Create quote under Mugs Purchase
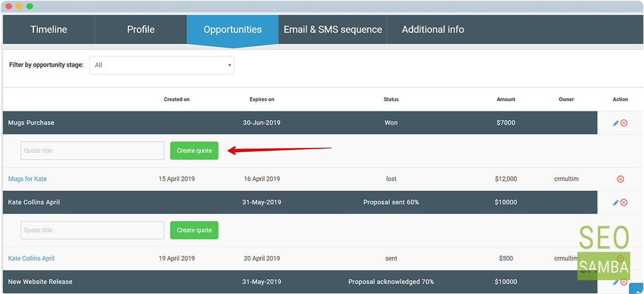This screenshot has width=644, height=294. click(x=194, y=150)
